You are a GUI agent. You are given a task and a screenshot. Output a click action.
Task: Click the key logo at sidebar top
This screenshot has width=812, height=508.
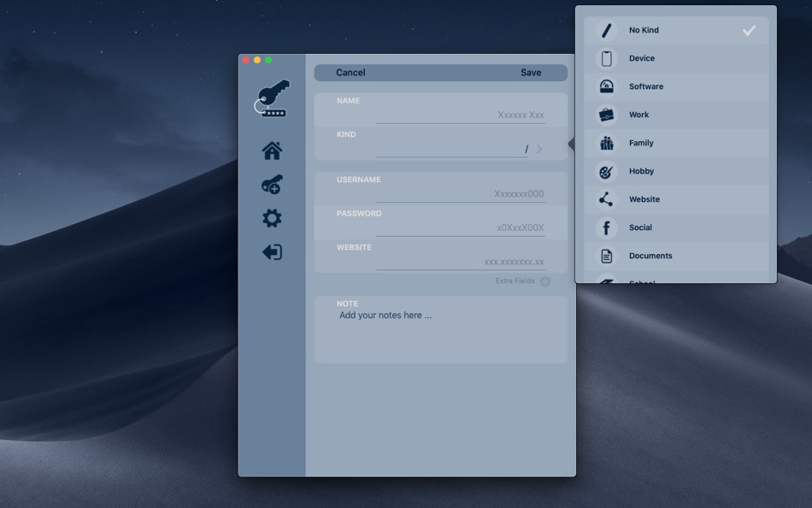coord(272,98)
